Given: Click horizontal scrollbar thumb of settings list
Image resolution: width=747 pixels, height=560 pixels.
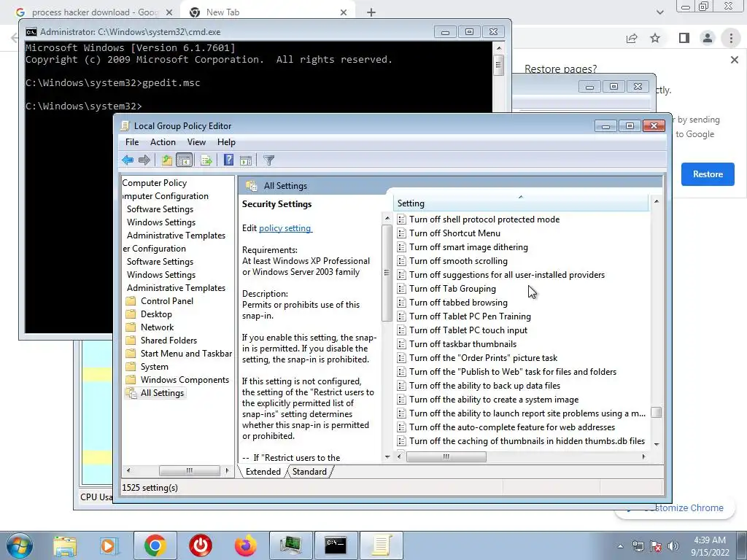Looking at the screenshot, I should click(x=446, y=456).
